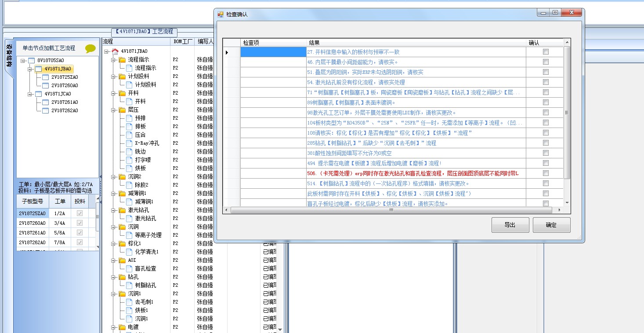Click the 3/4A work order cell
The width and height of the screenshot is (644, 333).
tap(60, 223)
